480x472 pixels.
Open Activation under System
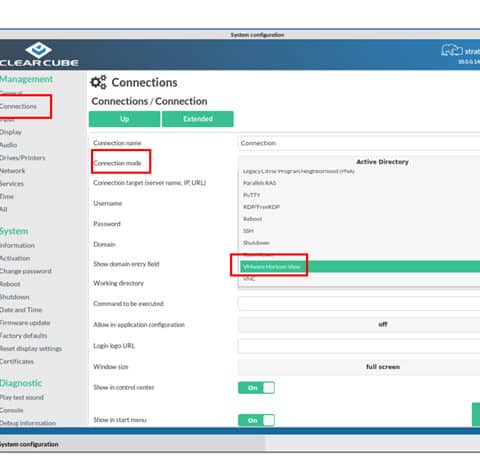(x=15, y=258)
